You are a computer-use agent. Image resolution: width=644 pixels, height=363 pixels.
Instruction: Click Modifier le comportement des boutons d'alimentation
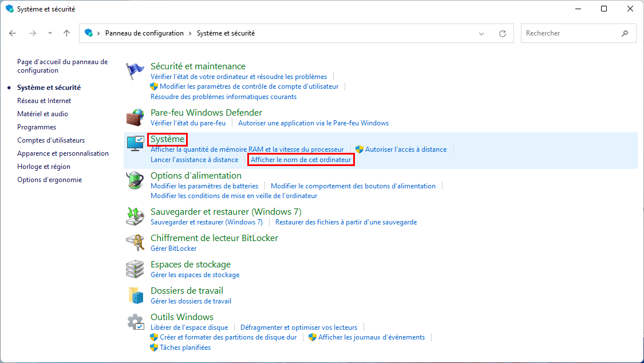(353, 186)
